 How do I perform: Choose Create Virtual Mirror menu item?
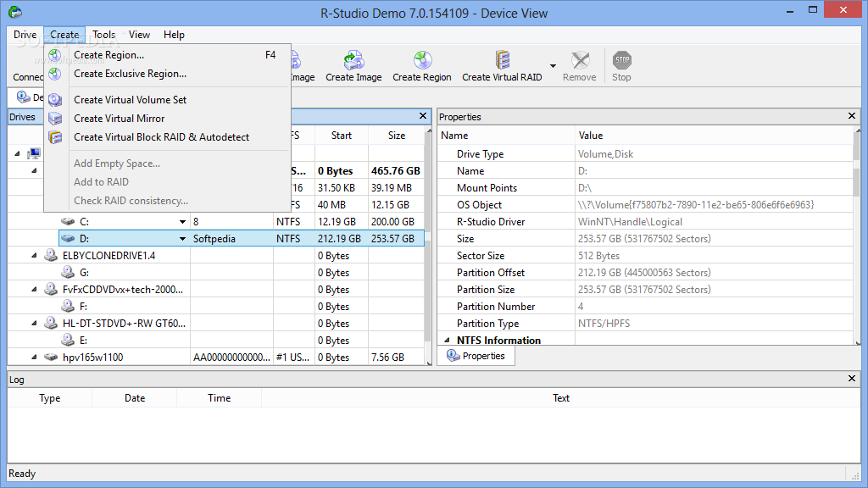click(x=167, y=119)
